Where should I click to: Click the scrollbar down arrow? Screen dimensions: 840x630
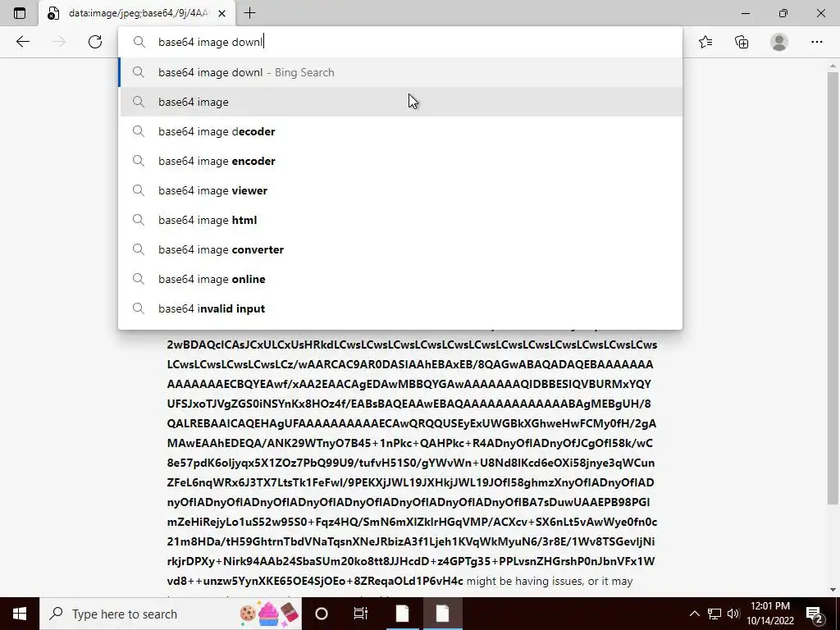[x=833, y=590]
